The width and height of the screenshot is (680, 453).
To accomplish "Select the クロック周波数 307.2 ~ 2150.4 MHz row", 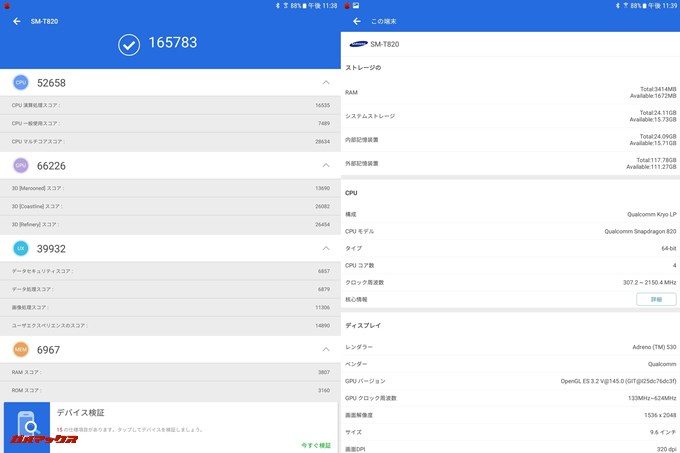I will click(510, 283).
